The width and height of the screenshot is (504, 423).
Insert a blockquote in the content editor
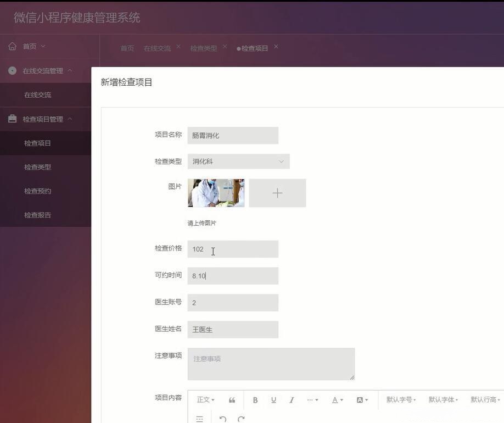click(x=231, y=399)
